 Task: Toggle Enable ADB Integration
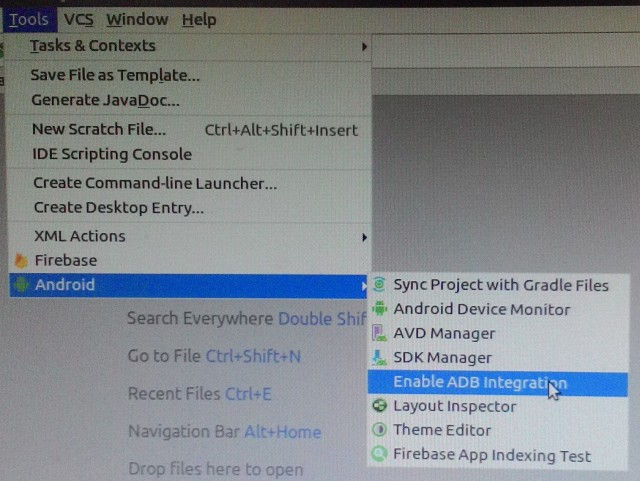tap(498, 383)
